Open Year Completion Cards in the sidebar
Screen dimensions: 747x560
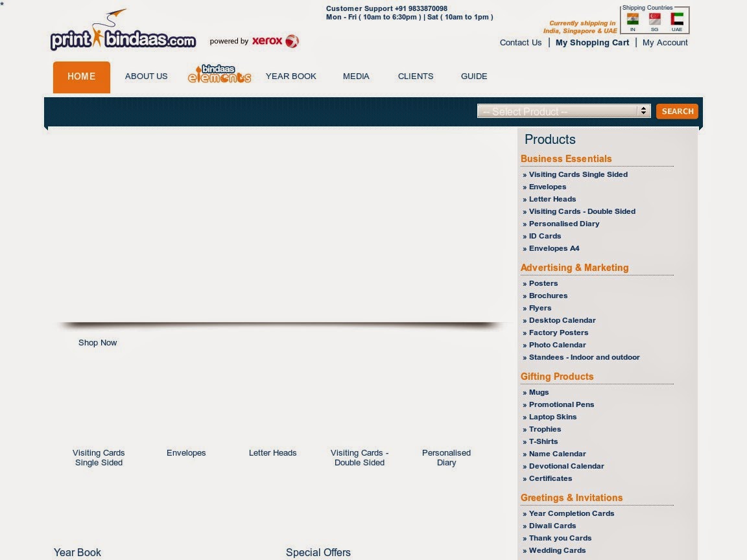click(x=571, y=514)
